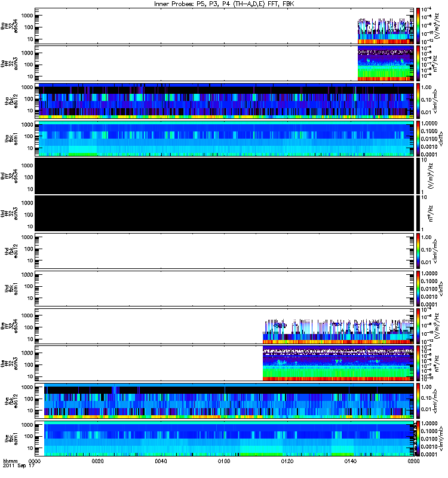Click the tha fbk scm1 color bar

(418, 139)
